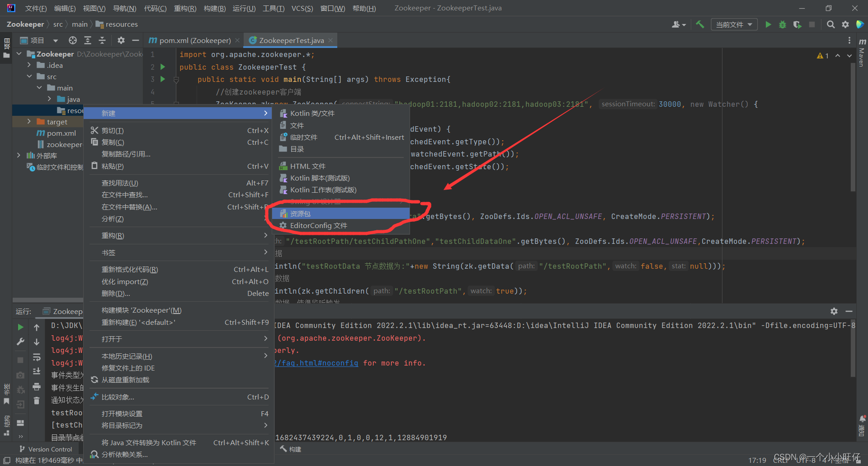
Task: Open project panel options gear
Action: 121,40
